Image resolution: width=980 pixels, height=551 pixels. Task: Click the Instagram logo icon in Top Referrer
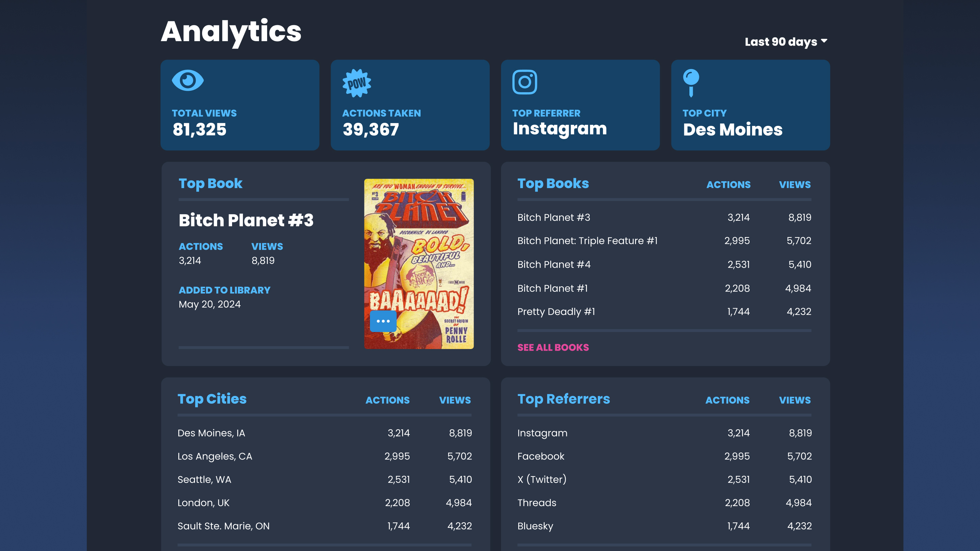click(525, 82)
